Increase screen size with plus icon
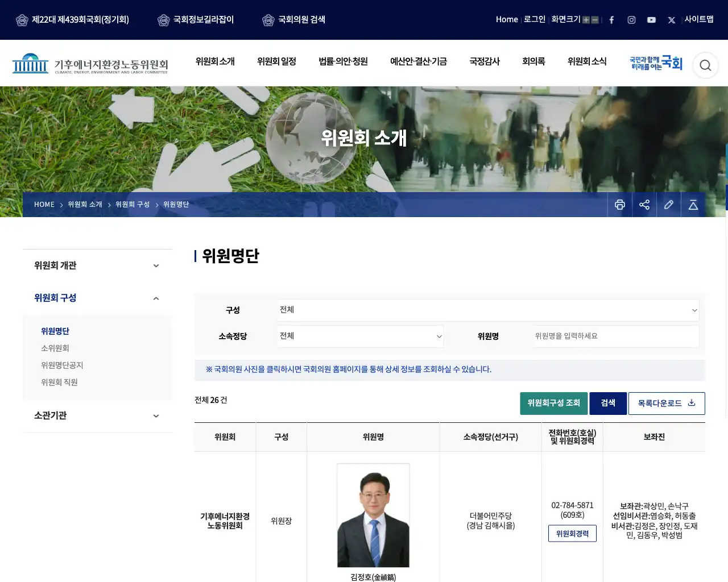728x582 pixels. [x=586, y=20]
